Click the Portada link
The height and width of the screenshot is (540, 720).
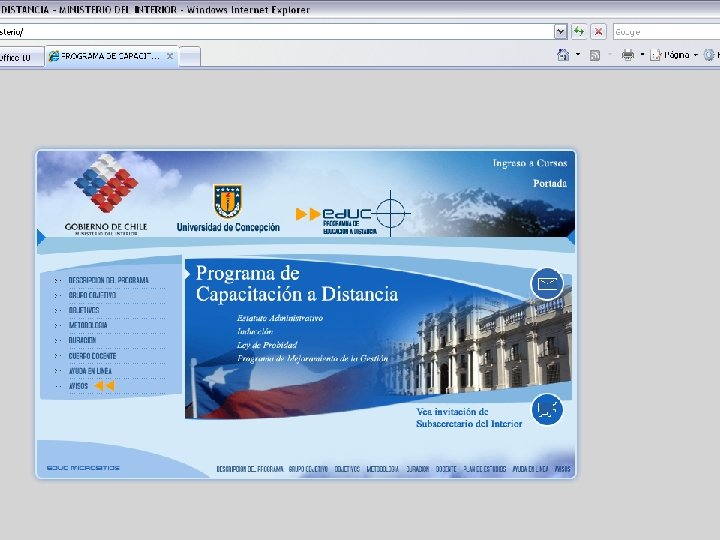[550, 183]
